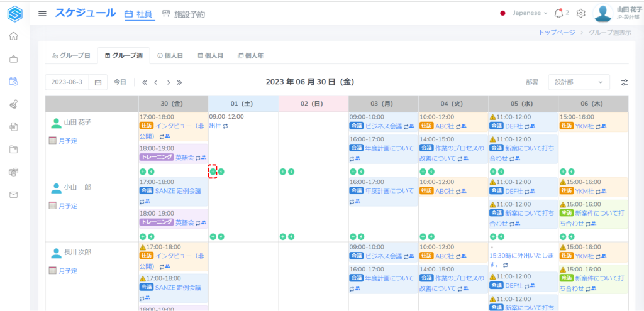
Task: Open the briefcase icon in sidebar
Action: pos(13,59)
